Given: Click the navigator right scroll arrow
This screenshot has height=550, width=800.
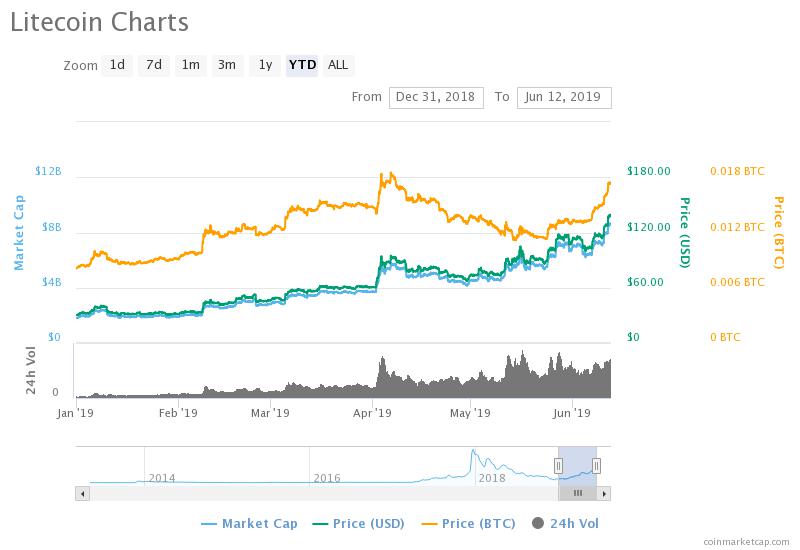Looking at the screenshot, I should pos(604,493).
